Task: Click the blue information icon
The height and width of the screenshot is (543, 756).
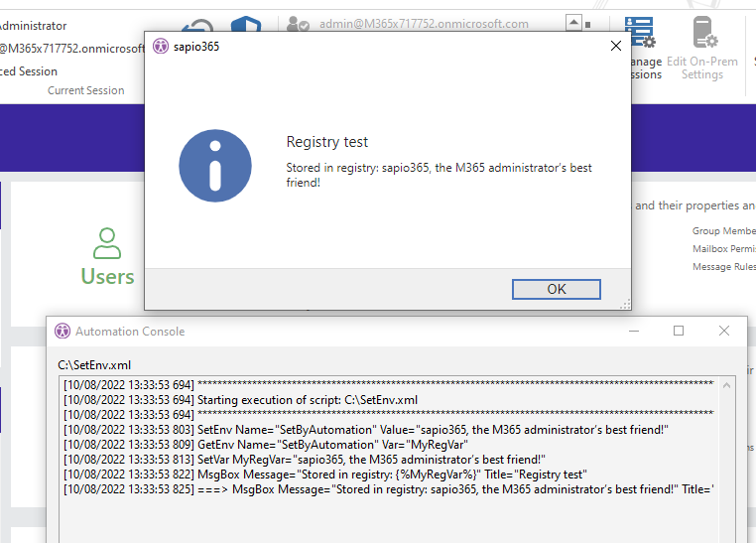Action: coord(214,165)
